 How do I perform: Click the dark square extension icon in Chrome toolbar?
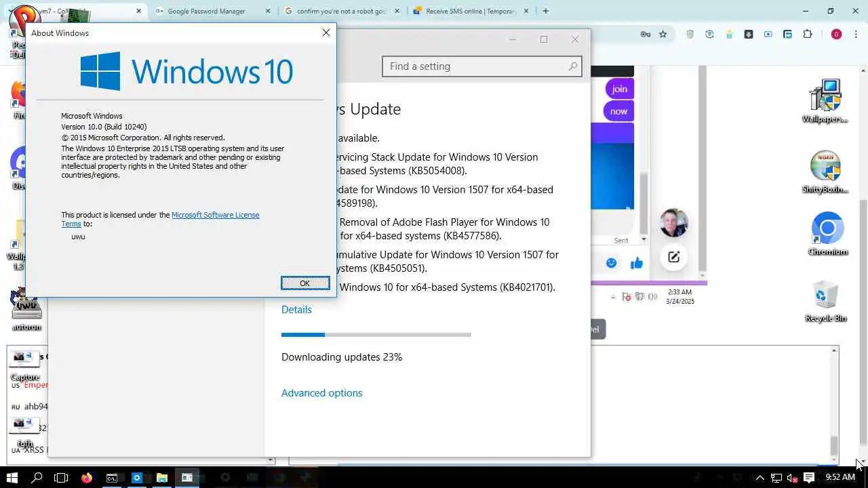coord(749,35)
